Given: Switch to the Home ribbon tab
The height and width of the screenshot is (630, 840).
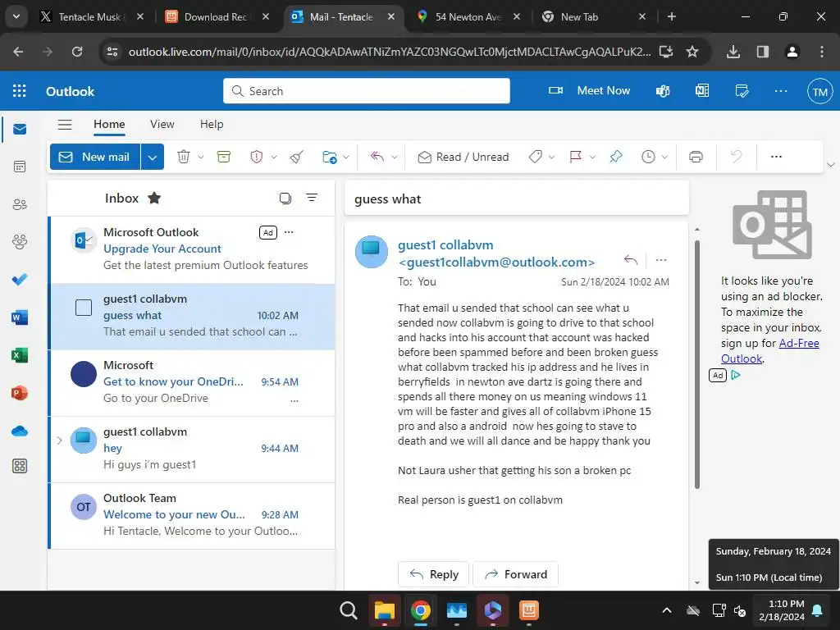Looking at the screenshot, I should (x=109, y=125).
